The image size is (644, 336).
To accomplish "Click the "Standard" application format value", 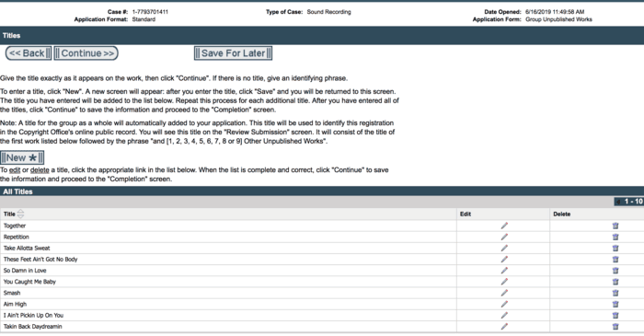I will point(144,19).
